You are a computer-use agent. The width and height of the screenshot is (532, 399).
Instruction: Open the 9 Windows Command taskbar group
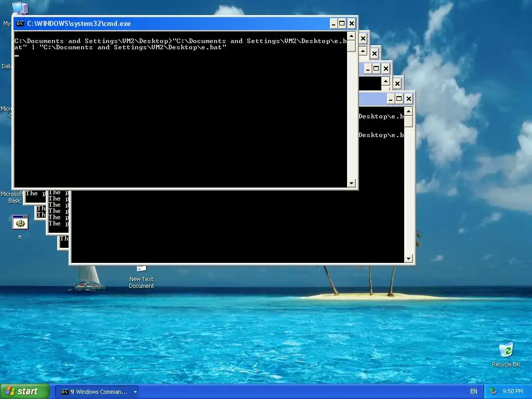pyautogui.click(x=97, y=392)
